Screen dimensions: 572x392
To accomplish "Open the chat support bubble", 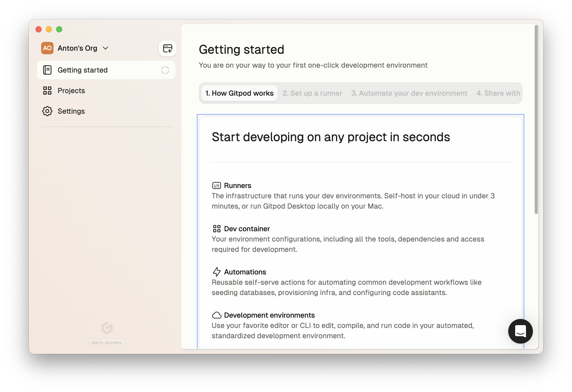I will [520, 331].
